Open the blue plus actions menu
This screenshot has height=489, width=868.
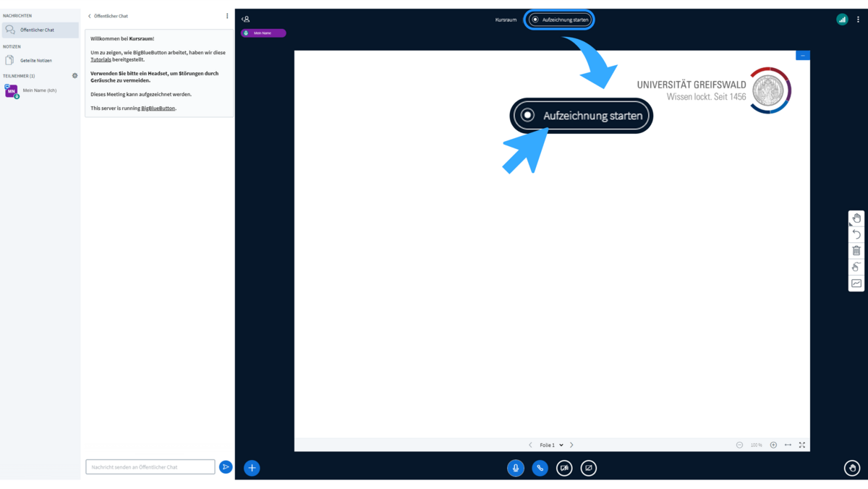[252, 468]
